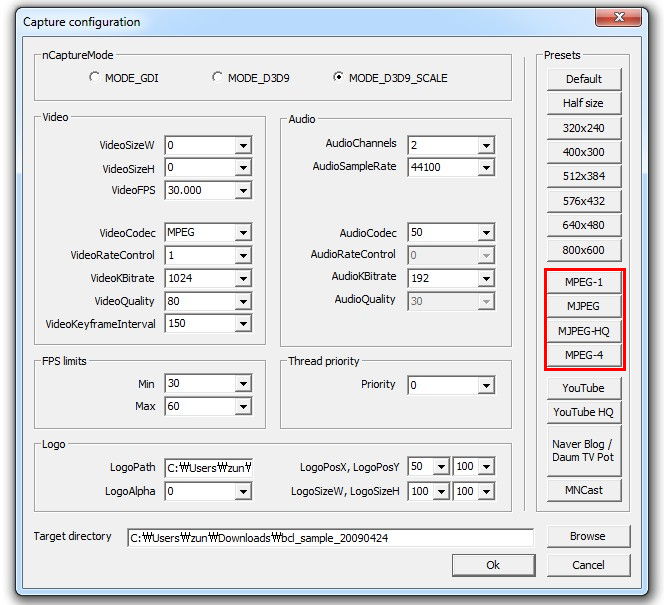This screenshot has height=605, width=664.
Task: Open the Thread Priority dropdown
Action: click(486, 385)
